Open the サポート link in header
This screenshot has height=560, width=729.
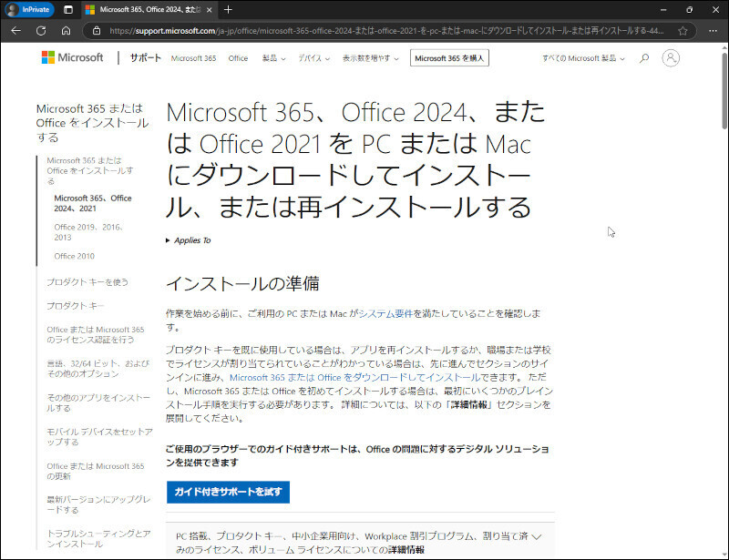pos(145,57)
